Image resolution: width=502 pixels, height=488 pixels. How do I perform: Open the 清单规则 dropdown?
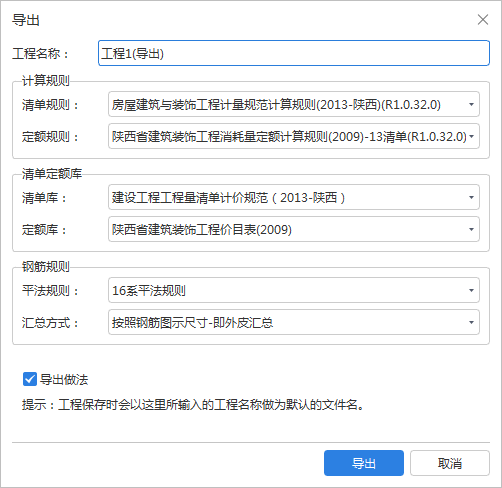pyautogui.click(x=294, y=104)
